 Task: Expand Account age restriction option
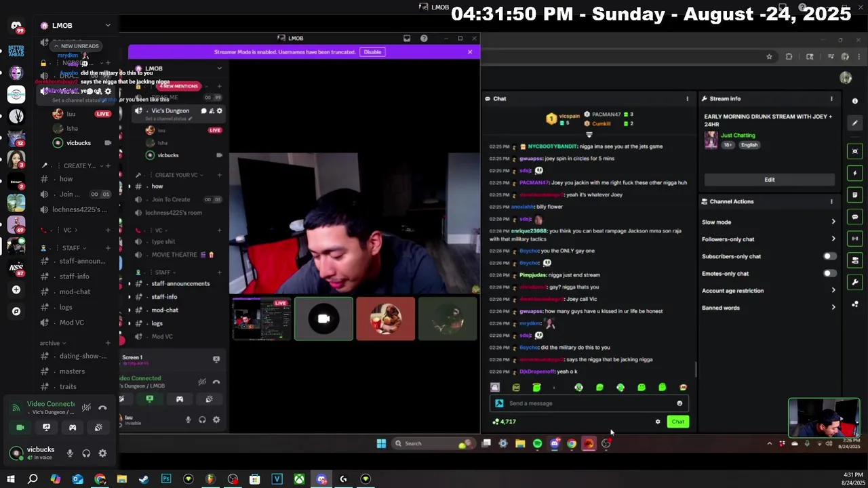point(769,291)
